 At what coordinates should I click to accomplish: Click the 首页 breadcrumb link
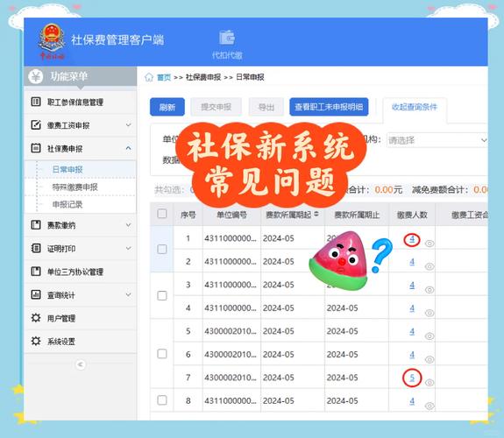tap(164, 77)
